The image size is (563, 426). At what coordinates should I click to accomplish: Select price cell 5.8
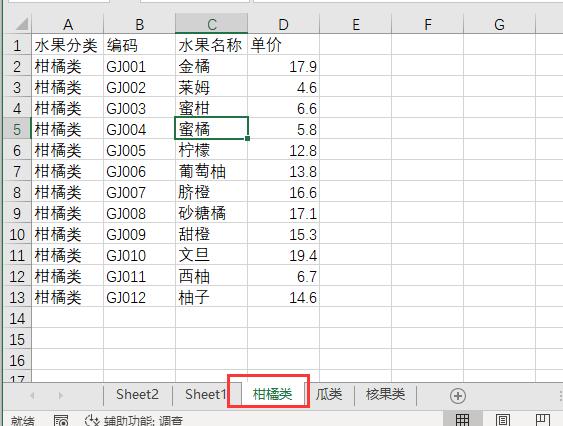pyautogui.click(x=283, y=129)
